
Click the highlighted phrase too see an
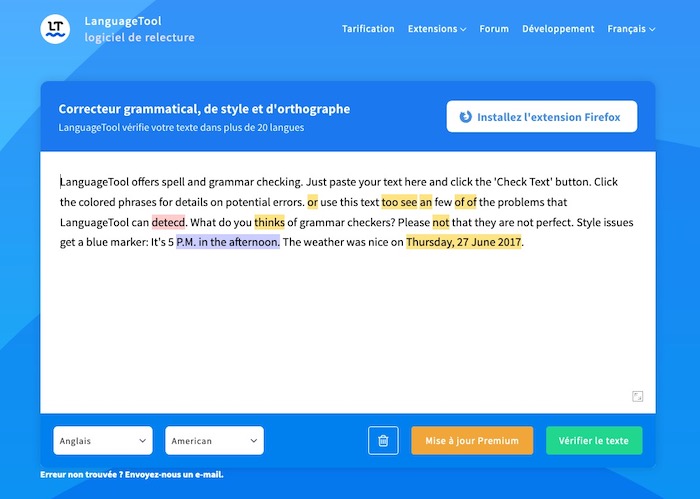tap(407, 202)
